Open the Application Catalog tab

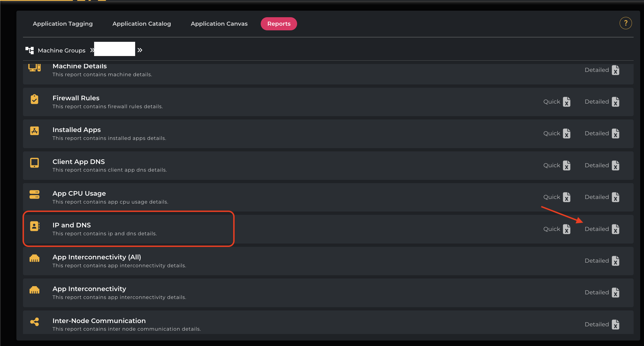[x=141, y=24]
